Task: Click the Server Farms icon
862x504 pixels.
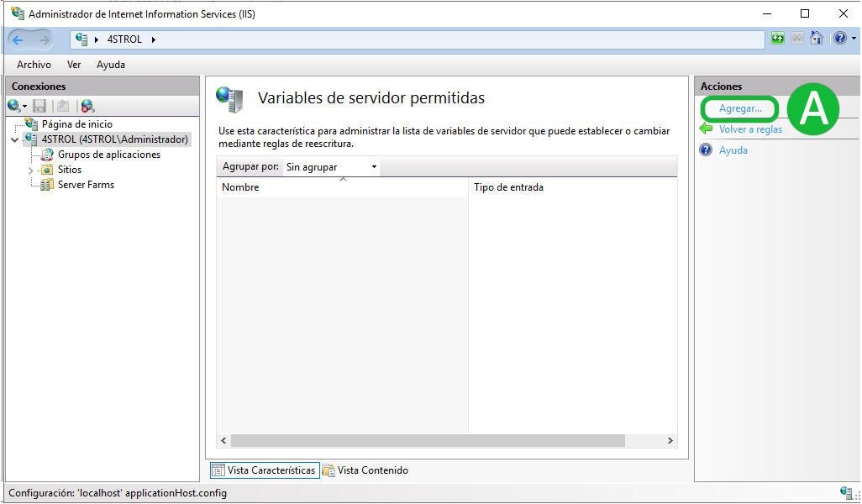Action: 47,185
